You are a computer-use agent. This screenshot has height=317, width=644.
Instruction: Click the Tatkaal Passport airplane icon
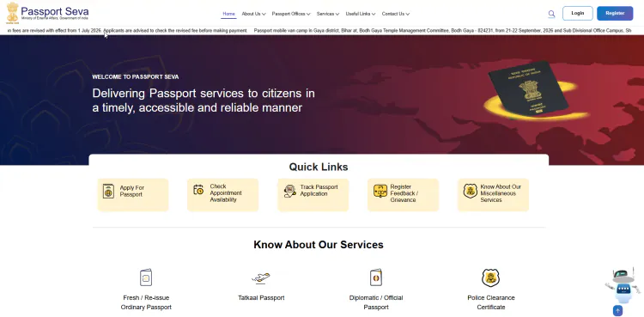(261, 278)
